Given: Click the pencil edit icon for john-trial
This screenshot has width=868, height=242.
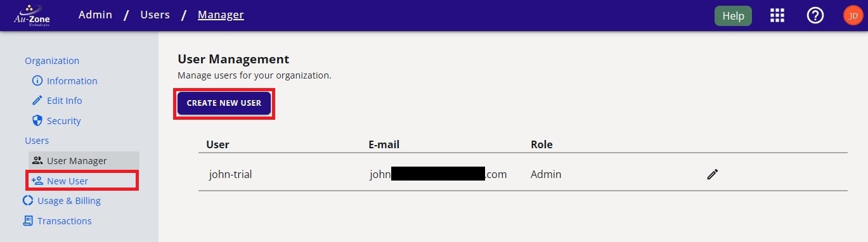Looking at the screenshot, I should click(712, 174).
